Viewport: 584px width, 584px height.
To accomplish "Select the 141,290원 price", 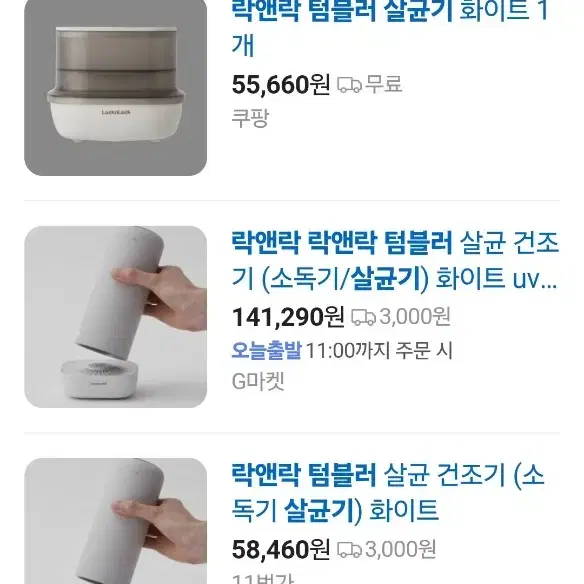I will click(288, 317).
